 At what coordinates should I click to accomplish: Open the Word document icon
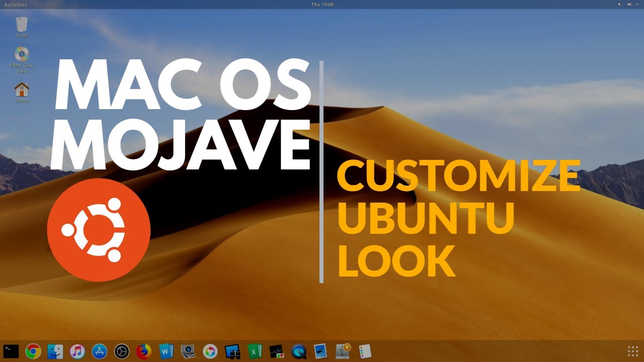pyautogui.click(x=166, y=351)
